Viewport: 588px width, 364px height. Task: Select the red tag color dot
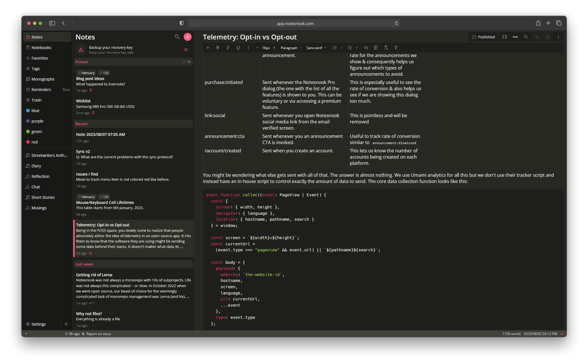28,142
